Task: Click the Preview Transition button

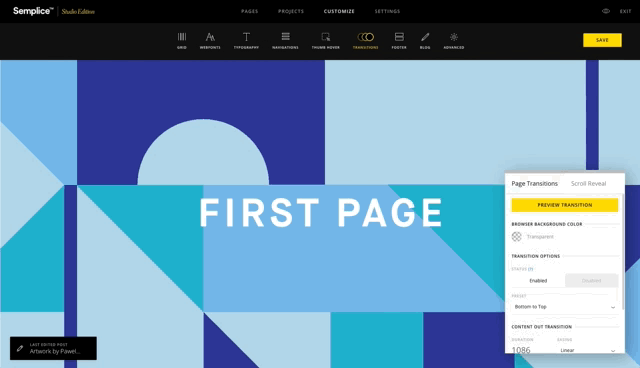Action: [564, 205]
